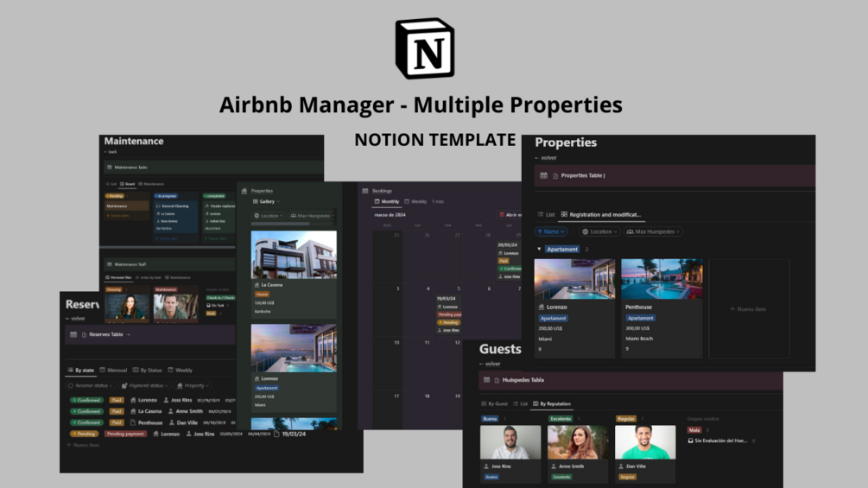Screen dimensions: 868x488
Task: Click the Maintenance Staff header icon
Action: point(109,264)
